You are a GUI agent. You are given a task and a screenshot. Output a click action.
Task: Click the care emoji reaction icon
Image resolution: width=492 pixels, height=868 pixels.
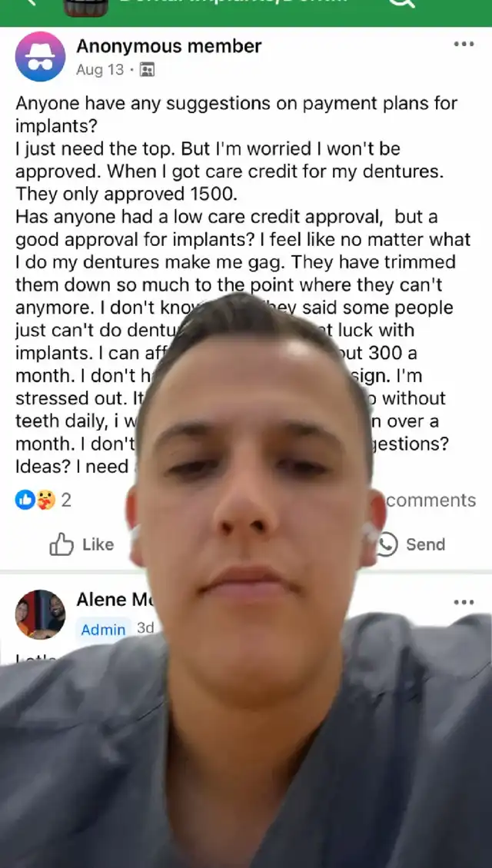(46, 500)
